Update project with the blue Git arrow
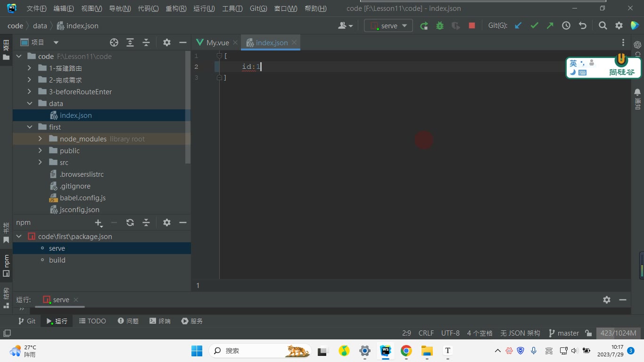Viewport: 644px width, 362px height. [x=518, y=26]
